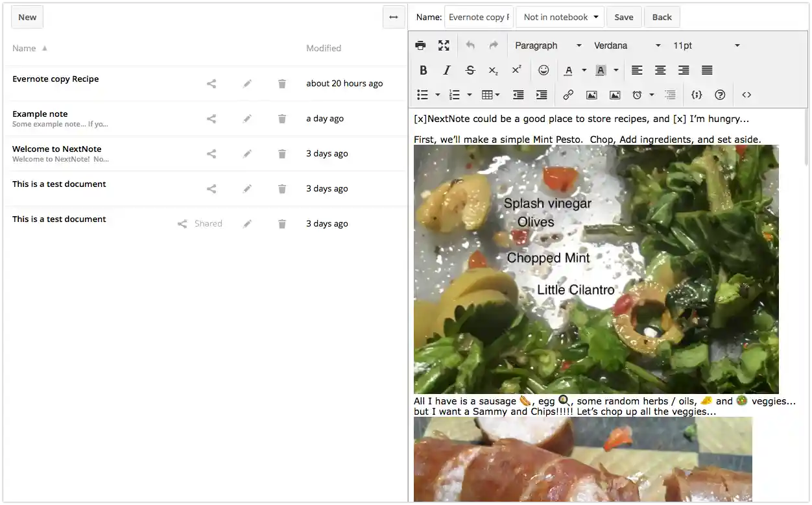This screenshot has width=812, height=505.
Task: Insert a table
Action: tap(488, 95)
